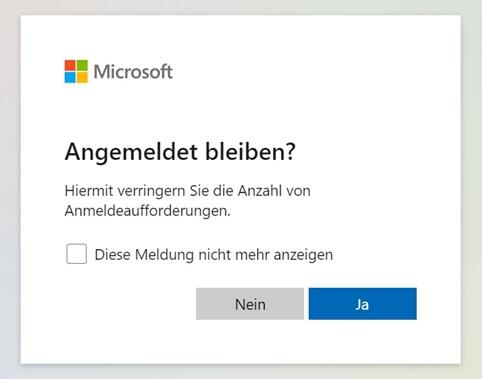
Task: Click the red square of Microsoft logo
Action: (70, 65)
